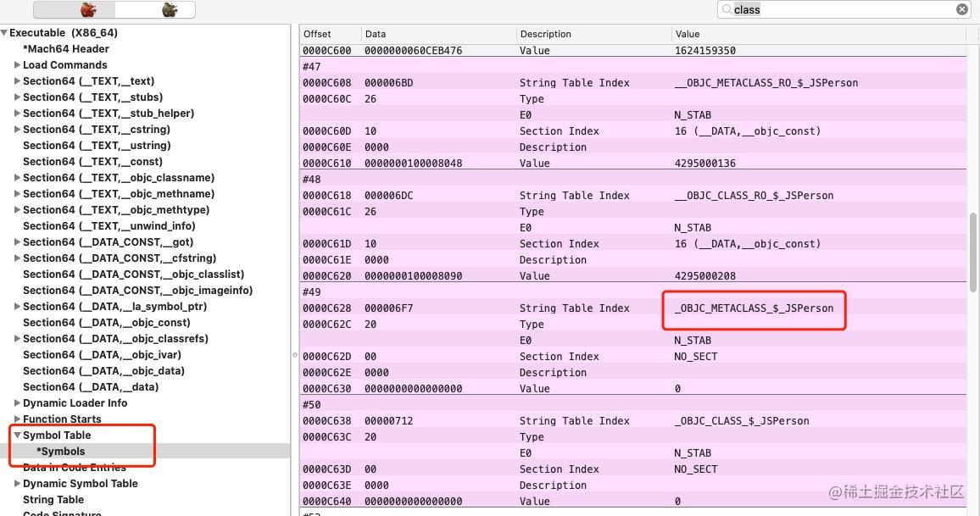Click the search magnifier icon
The image size is (980, 516).
pyautogui.click(x=727, y=9)
